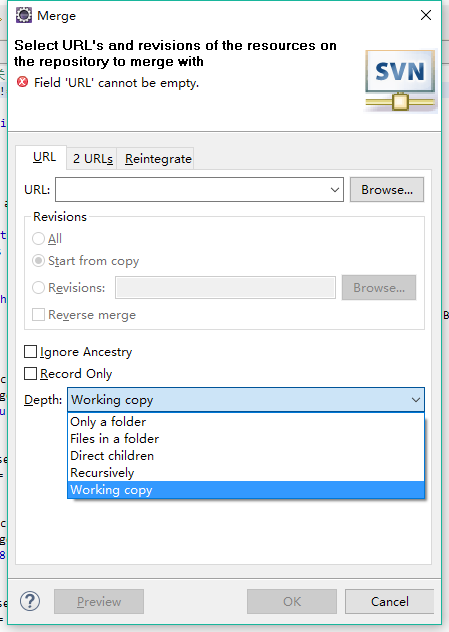Choose Recursively depth option
Viewport: 449px width, 632px height.
(246, 472)
